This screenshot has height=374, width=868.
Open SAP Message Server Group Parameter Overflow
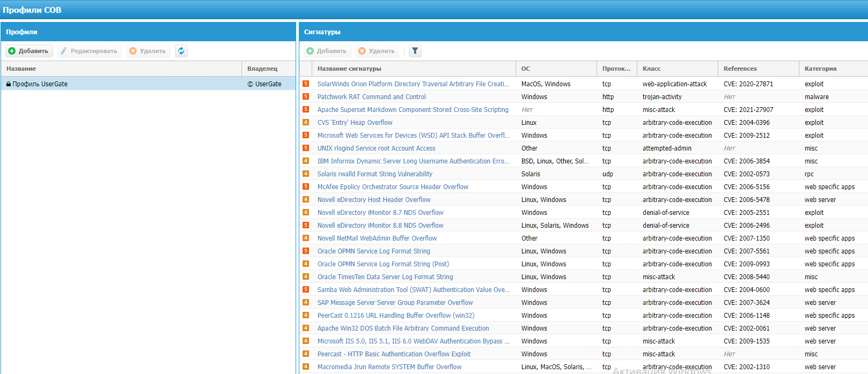pyautogui.click(x=395, y=302)
